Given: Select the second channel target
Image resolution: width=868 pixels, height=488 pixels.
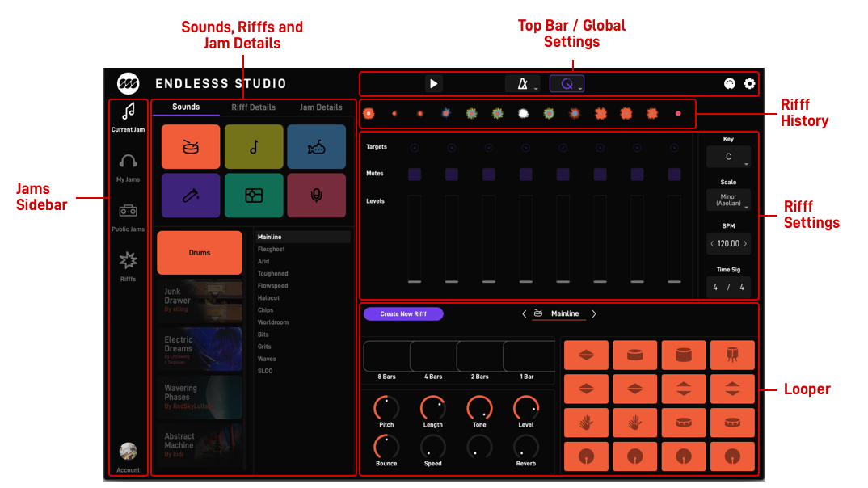Looking at the screenshot, I should click(452, 148).
